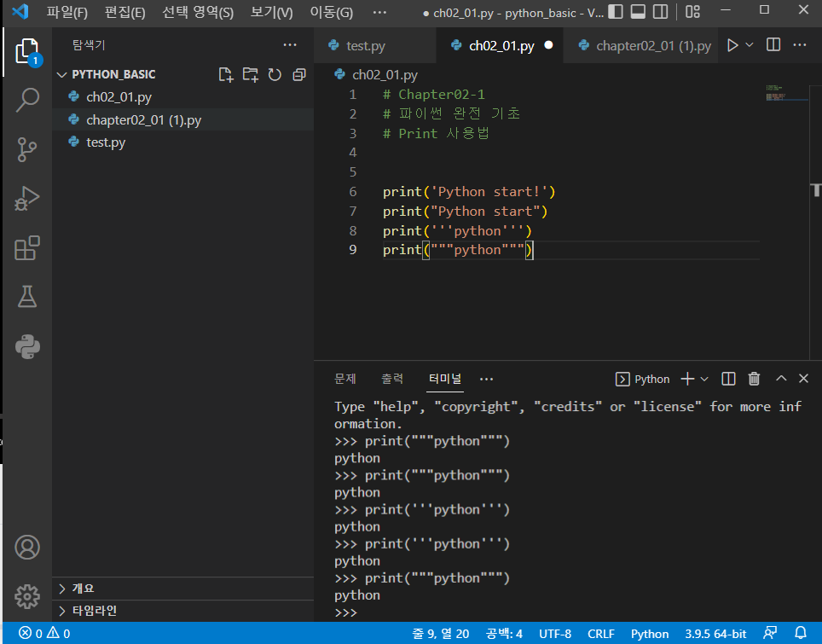Maximize terminal panel with up chevron
Screen dimensions: 822x644
coord(780,379)
